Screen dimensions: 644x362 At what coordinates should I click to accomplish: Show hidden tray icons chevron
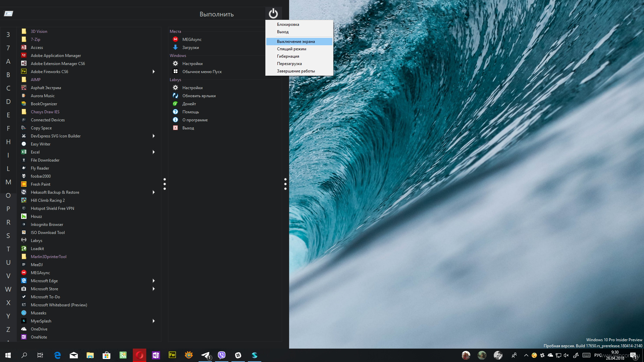coord(526,355)
